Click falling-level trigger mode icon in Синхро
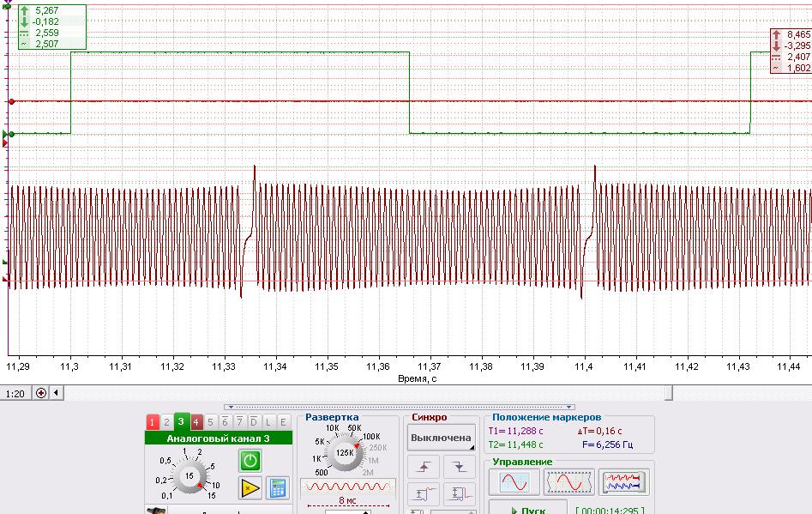812x514 pixels. click(460, 493)
